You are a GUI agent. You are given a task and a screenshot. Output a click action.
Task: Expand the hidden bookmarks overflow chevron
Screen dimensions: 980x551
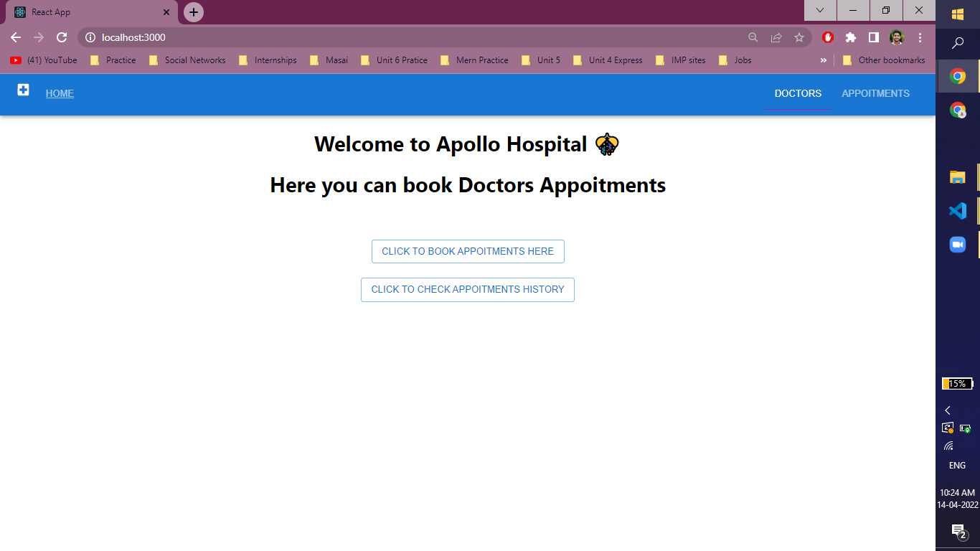point(824,60)
